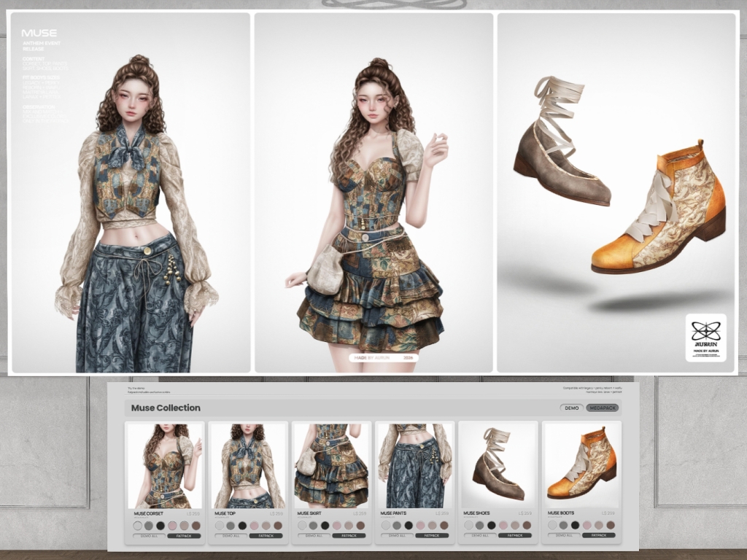Click FATPACK under Muse Boots

click(x=597, y=536)
